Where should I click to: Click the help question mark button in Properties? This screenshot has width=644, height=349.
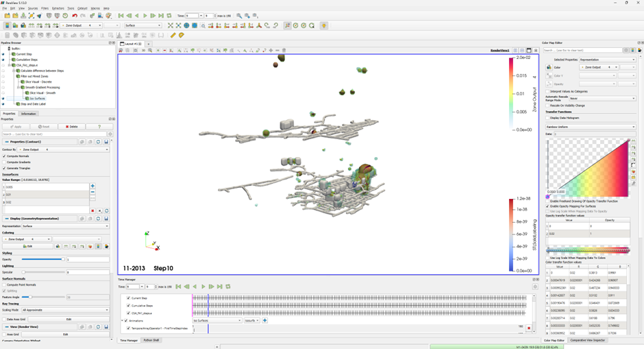(99, 127)
